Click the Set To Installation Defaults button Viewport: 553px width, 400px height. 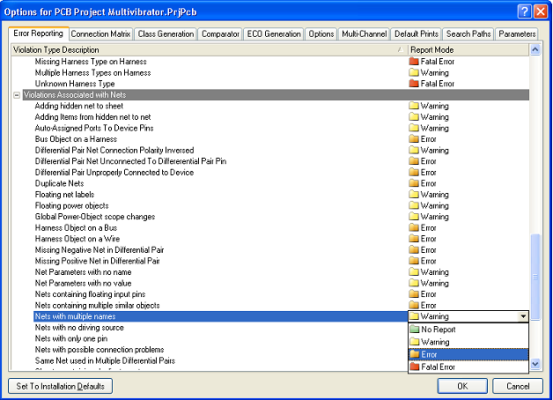click(x=60, y=386)
